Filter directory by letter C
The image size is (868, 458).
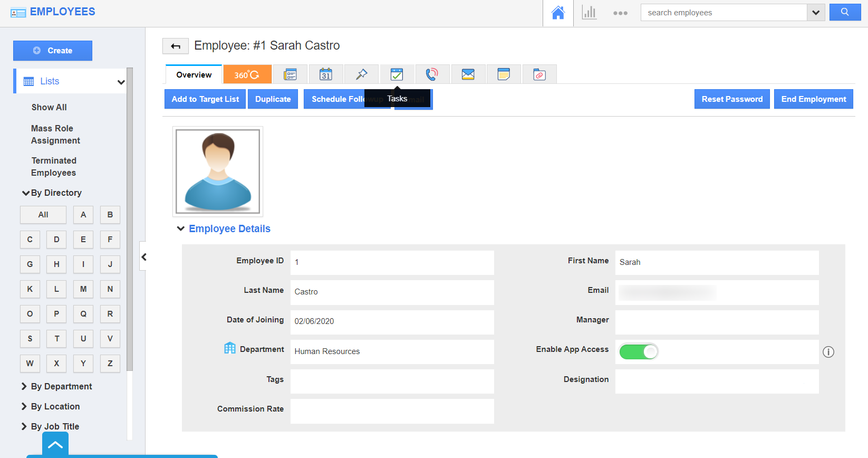pyautogui.click(x=30, y=240)
